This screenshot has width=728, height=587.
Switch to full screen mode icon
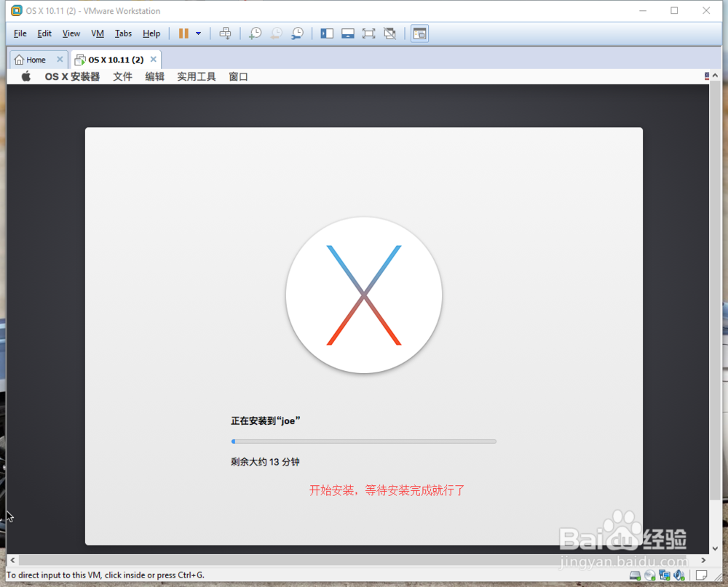[368, 33]
